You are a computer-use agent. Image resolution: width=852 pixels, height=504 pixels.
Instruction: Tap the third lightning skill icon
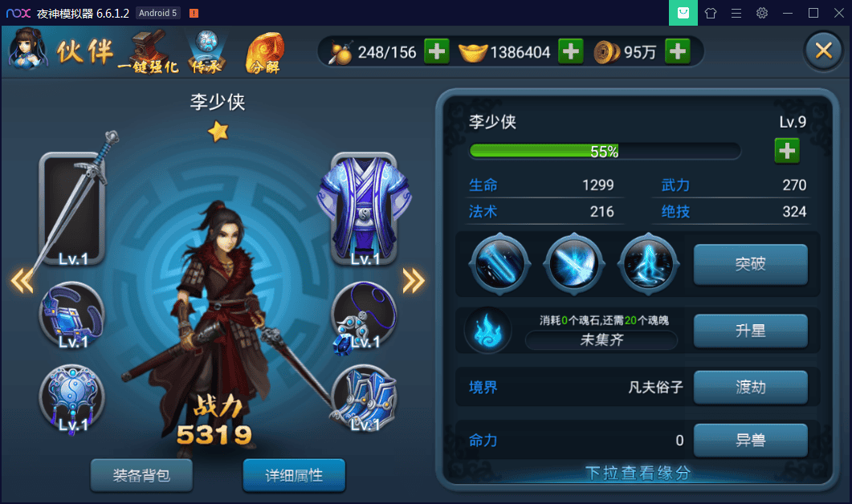tap(648, 264)
